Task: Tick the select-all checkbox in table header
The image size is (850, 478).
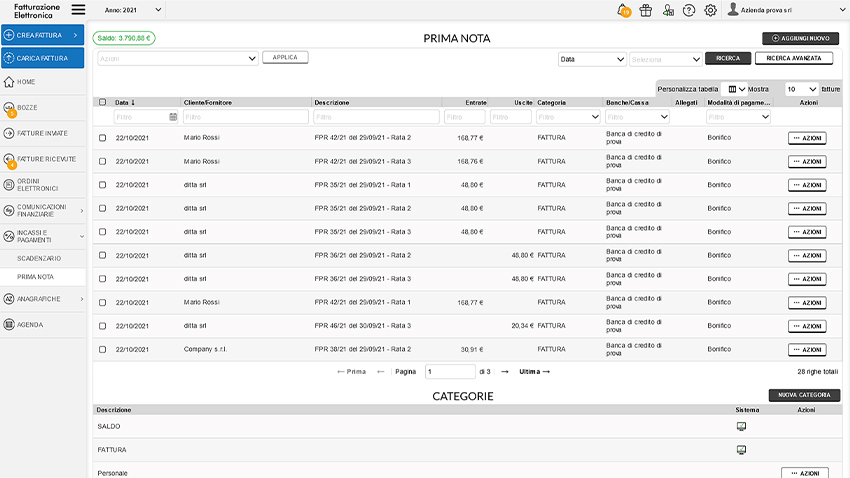Action: 102,102
